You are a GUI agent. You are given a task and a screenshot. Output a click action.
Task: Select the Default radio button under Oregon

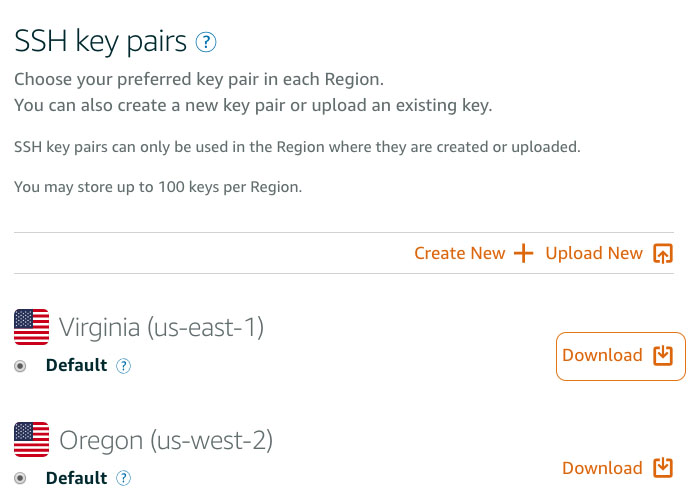pyautogui.click(x=21, y=479)
